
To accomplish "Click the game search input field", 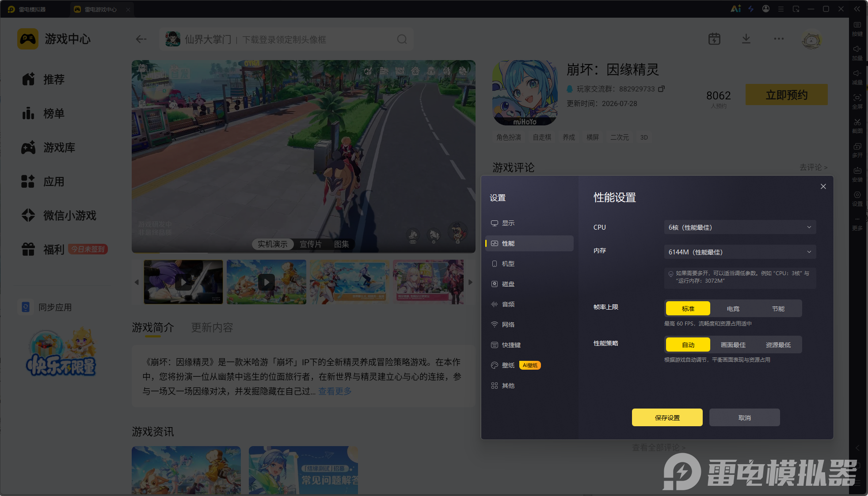I will coord(286,39).
